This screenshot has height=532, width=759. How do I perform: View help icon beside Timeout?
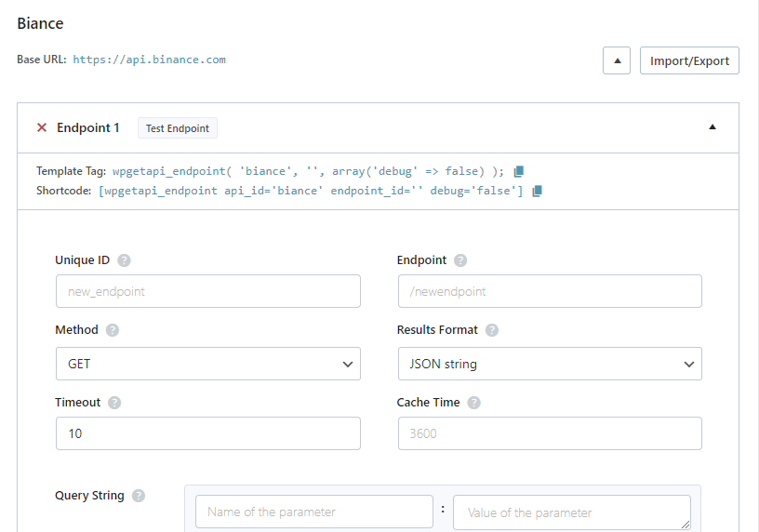114,403
